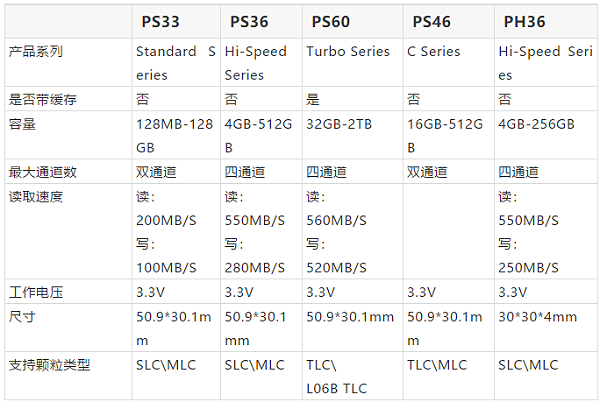Select the 32GB-2TB capacity cell

(x=339, y=124)
